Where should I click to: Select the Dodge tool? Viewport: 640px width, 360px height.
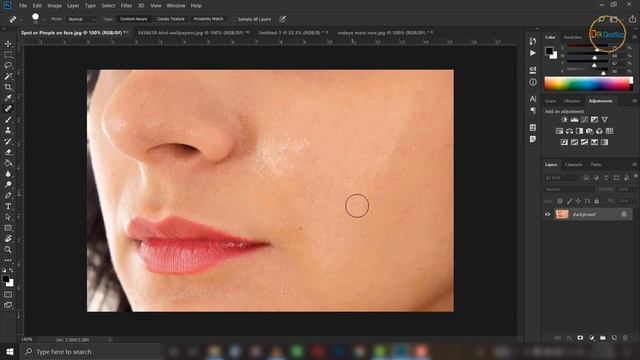tap(8, 184)
